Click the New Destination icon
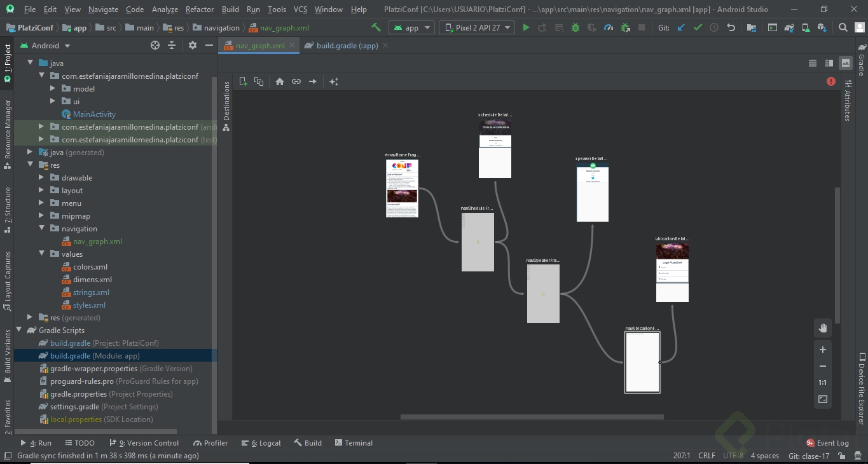The width and height of the screenshot is (868, 464). pyautogui.click(x=243, y=81)
